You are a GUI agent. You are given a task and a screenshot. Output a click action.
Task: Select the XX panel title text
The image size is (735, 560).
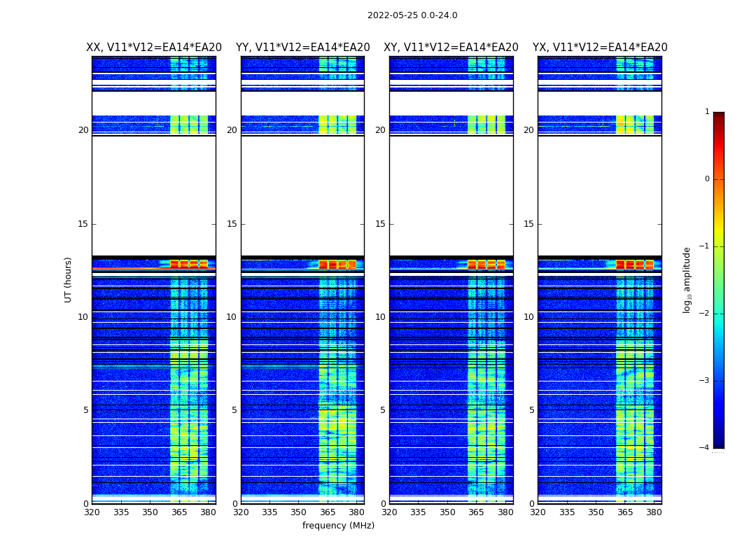click(154, 48)
